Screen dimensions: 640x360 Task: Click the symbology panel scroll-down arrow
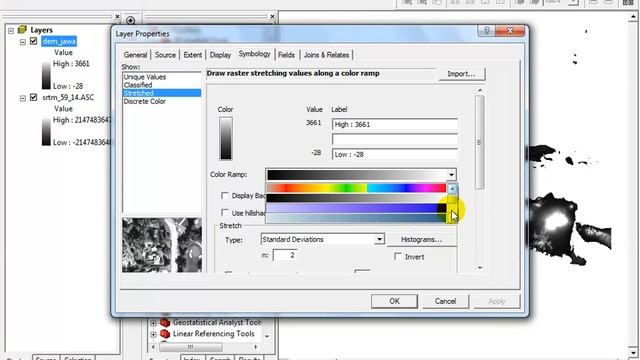click(480, 268)
